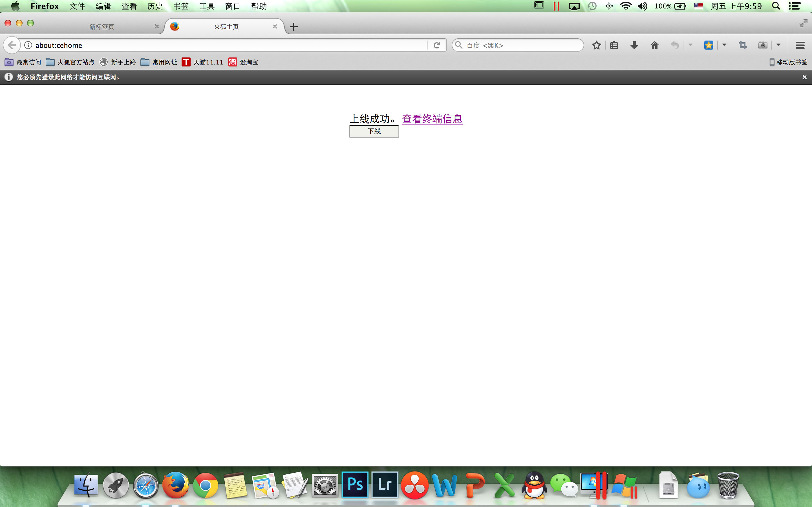This screenshot has width=812, height=507.
Task: Open the 书签 menu in menu bar
Action: [x=181, y=6]
